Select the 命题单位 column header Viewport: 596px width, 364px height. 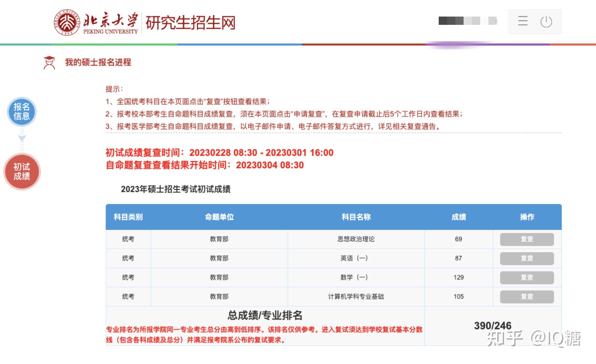tap(219, 217)
